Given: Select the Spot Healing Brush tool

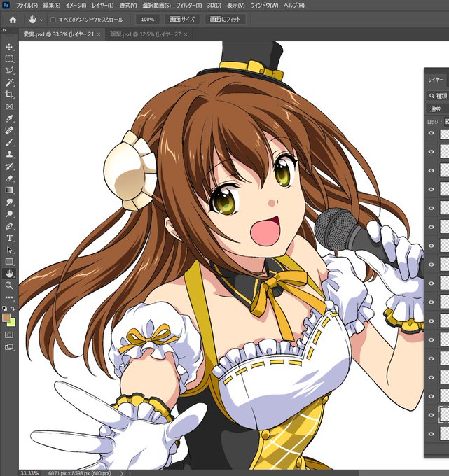Looking at the screenshot, I should (9, 130).
